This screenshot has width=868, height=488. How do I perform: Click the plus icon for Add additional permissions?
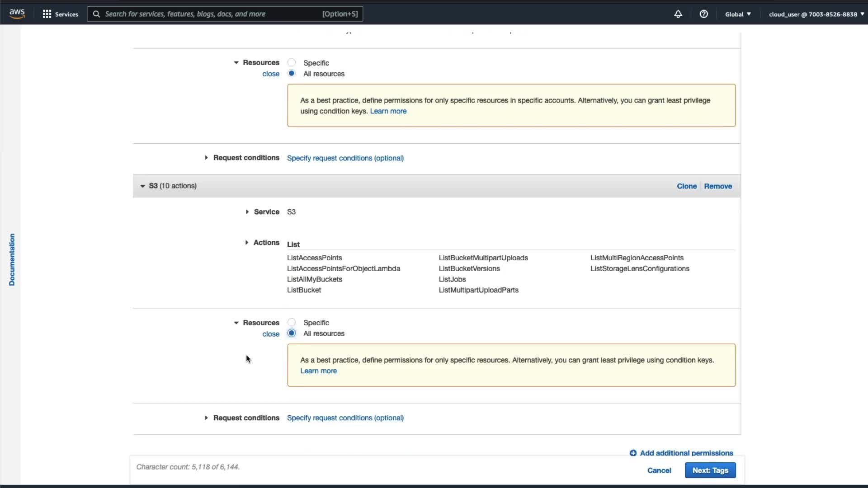tap(633, 453)
